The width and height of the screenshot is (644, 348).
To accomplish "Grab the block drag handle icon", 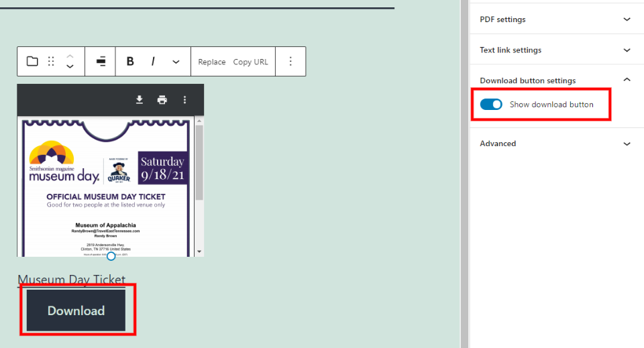I will 51,62.
